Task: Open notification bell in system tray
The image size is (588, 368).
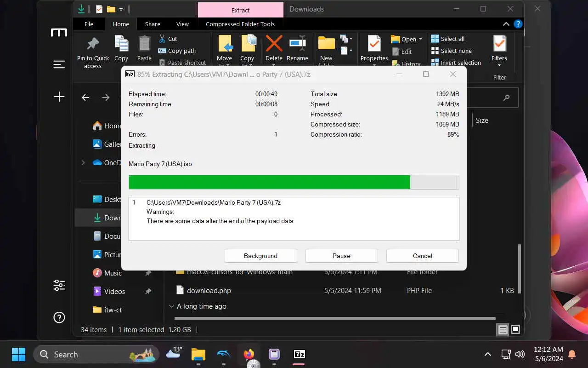Action: click(572, 354)
